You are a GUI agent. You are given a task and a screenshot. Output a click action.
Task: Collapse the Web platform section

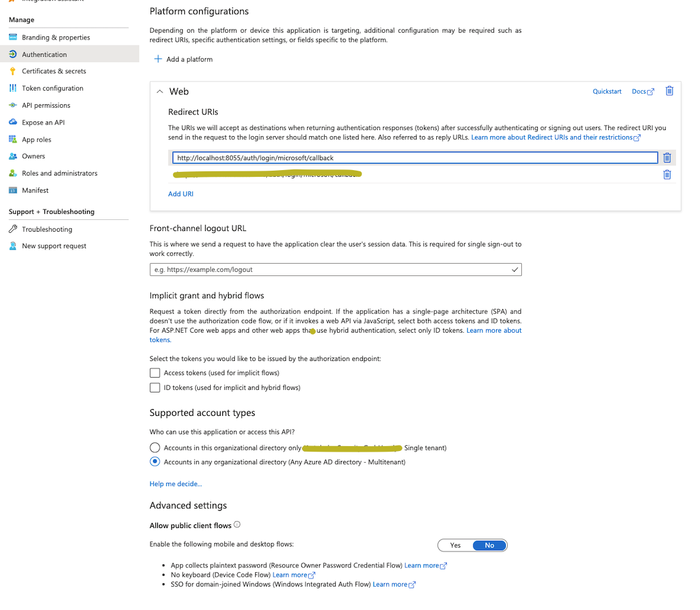point(160,92)
